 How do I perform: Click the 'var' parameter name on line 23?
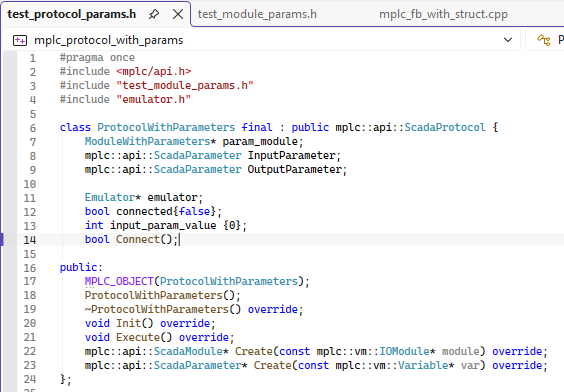tap(470, 365)
